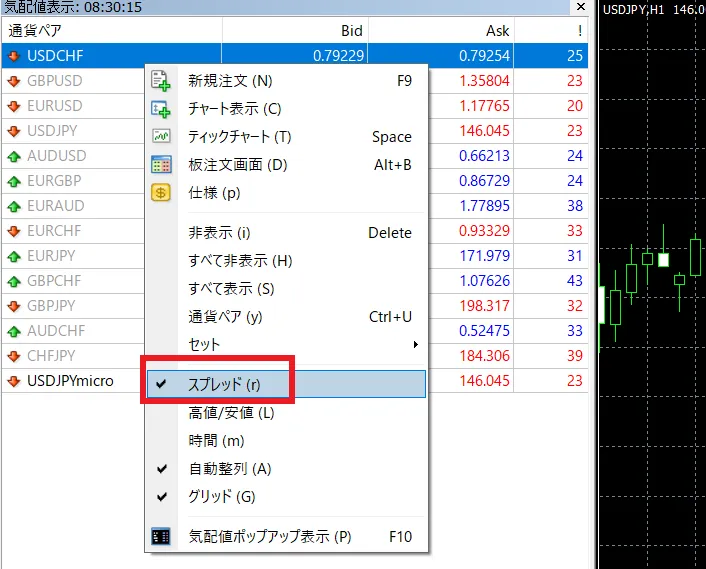706x569 pixels.
Task: Close the 気配値表示 market watch panel
Action: [581, 7]
